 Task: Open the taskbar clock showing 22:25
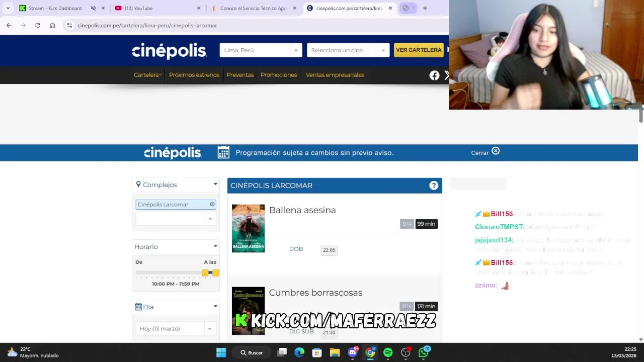click(624, 352)
